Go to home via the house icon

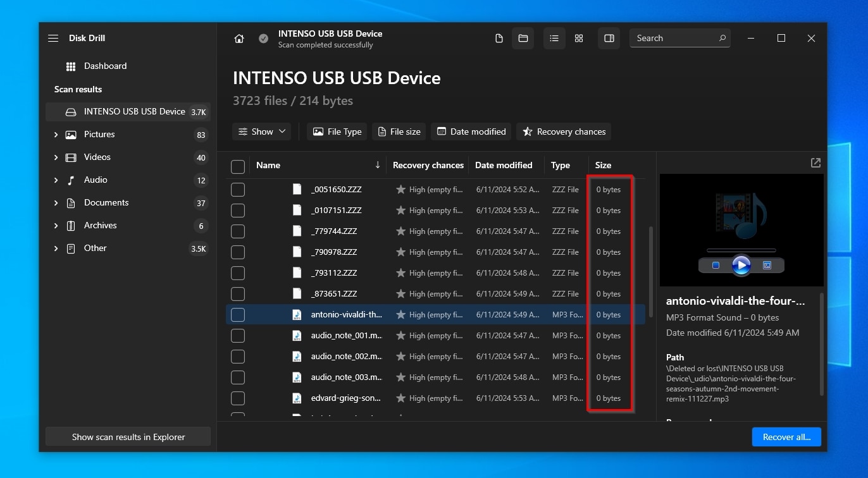tap(239, 39)
